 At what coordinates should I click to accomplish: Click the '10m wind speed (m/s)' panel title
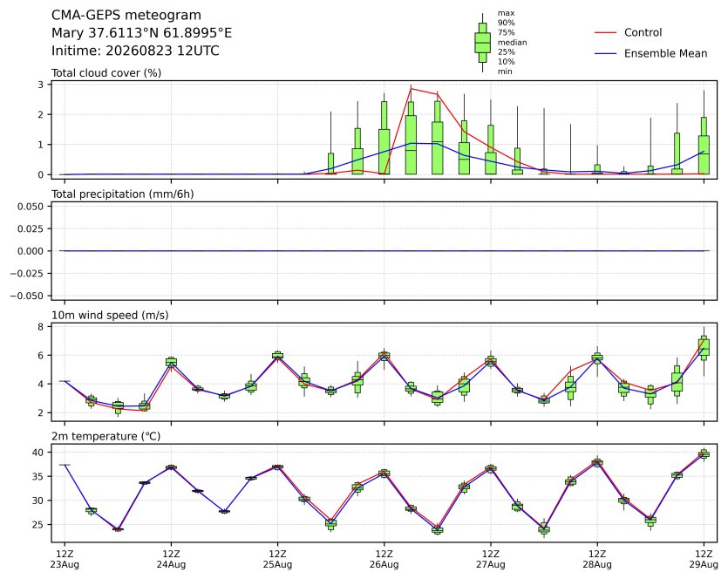tap(110, 316)
